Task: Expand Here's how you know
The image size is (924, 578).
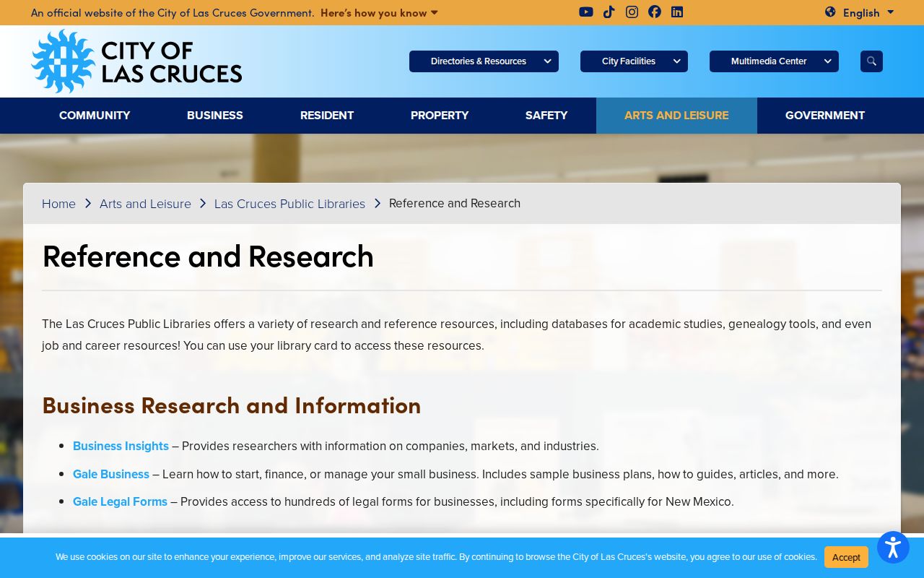Action: pos(379,12)
